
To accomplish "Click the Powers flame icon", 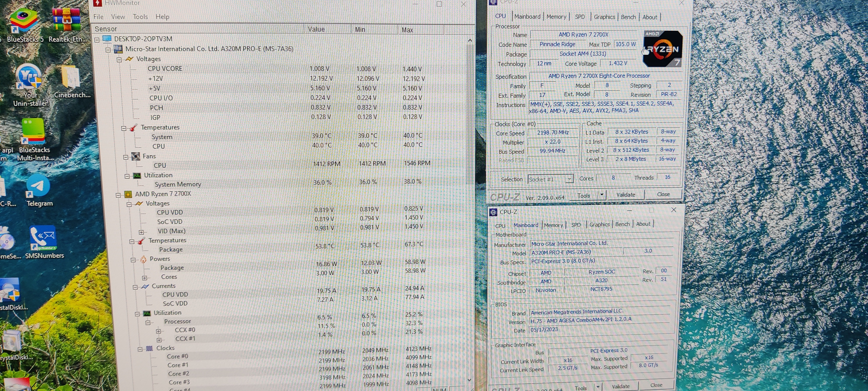I will (x=143, y=259).
